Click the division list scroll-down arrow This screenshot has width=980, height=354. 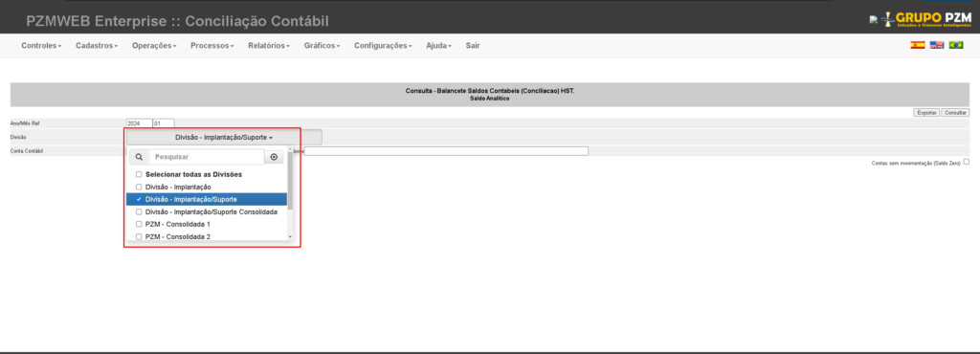click(290, 237)
